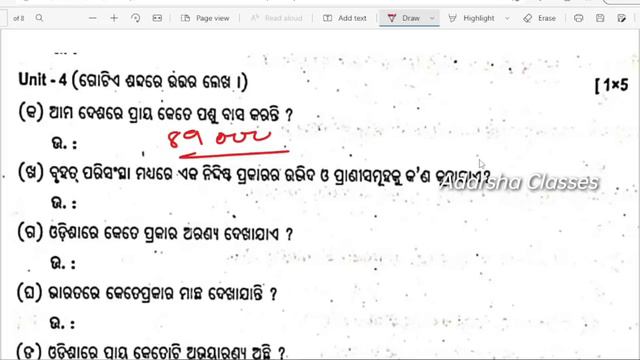Zoom out with the minus button

click(93, 18)
